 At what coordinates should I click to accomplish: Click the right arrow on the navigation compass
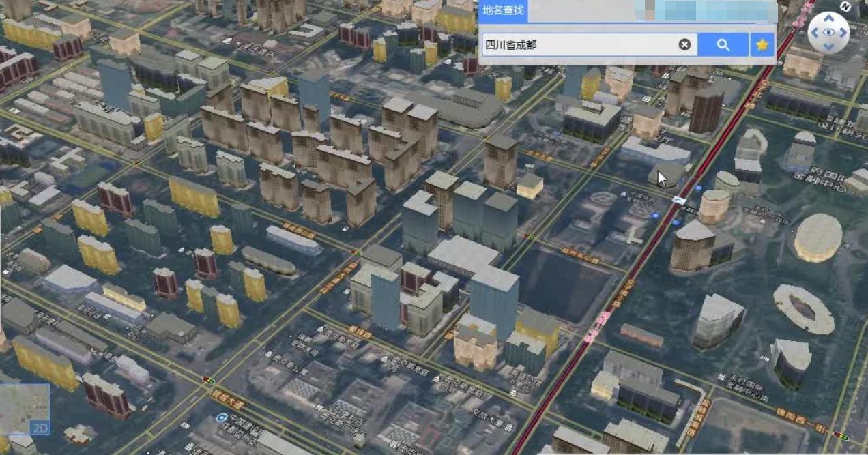click(x=843, y=33)
